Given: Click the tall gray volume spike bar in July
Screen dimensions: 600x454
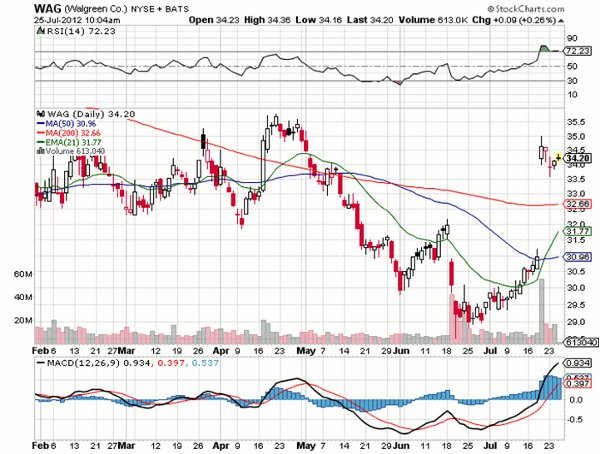Looking at the screenshot, I should point(542,311).
